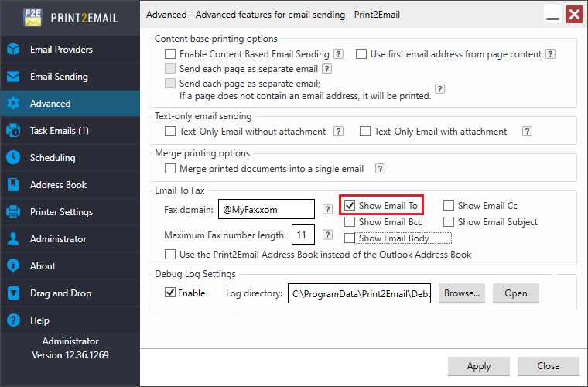Enable Content Based Email Sending checkbox
The width and height of the screenshot is (588, 387).
click(170, 54)
